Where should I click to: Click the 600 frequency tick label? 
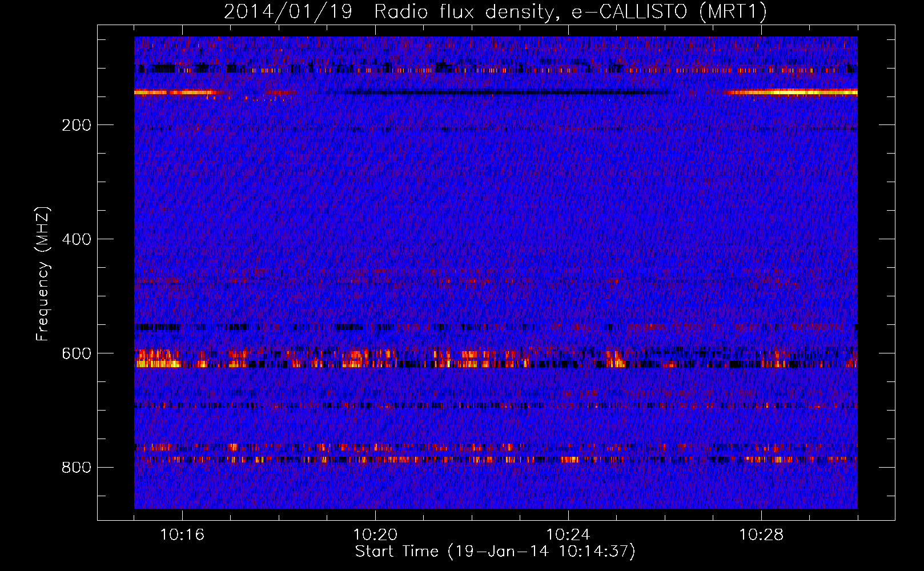click(77, 353)
